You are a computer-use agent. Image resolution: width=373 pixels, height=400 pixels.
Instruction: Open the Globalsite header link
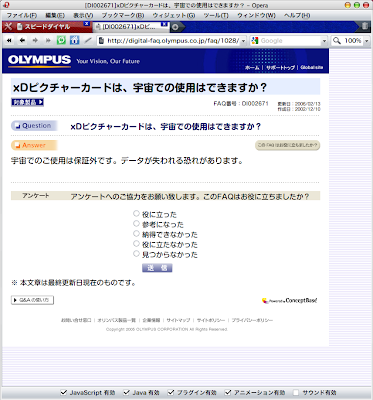[x=311, y=67]
